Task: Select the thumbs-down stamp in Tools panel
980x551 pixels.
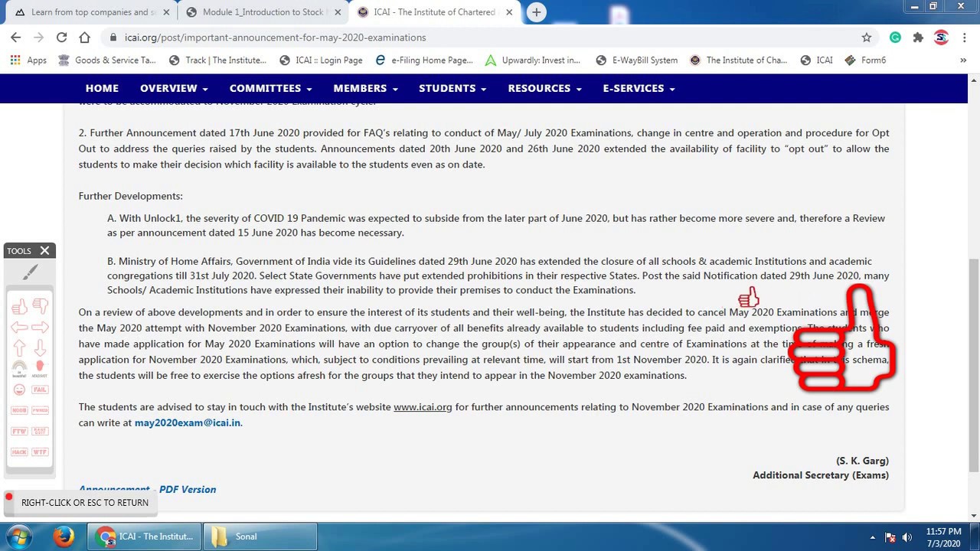Action: click(41, 307)
